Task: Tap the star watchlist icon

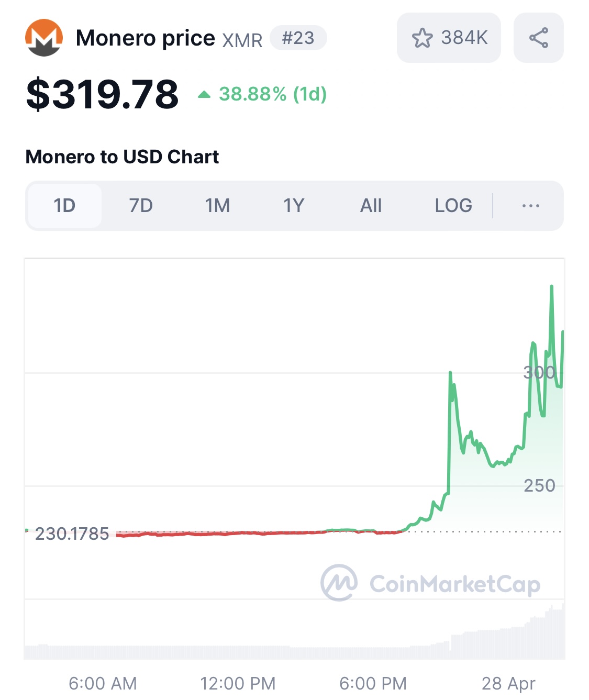Action: point(422,38)
